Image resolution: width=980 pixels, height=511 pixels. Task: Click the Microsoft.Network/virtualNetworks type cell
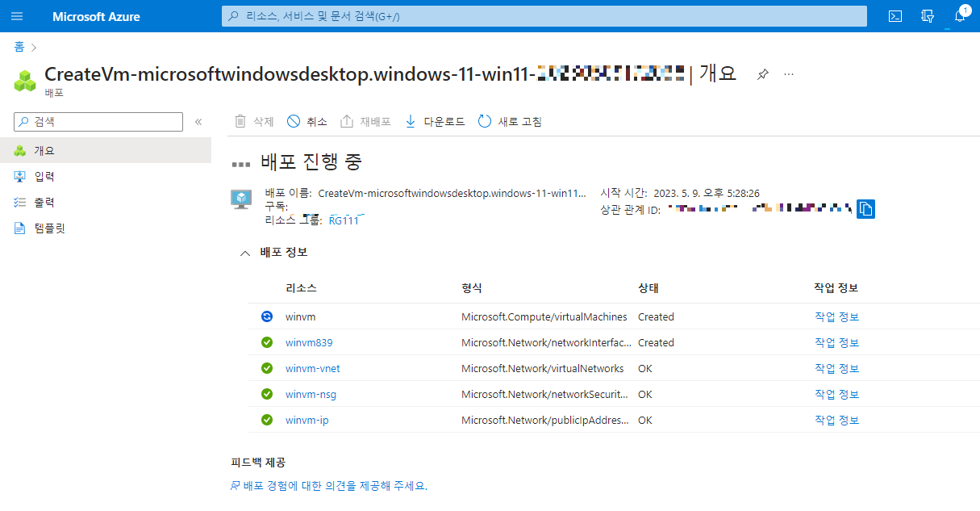pos(543,368)
